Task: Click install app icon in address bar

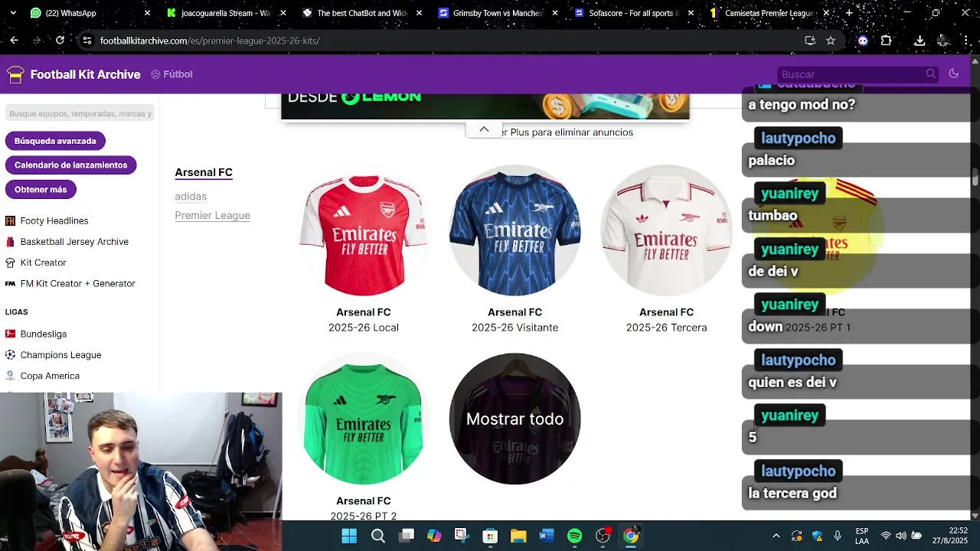Action: 810,41
